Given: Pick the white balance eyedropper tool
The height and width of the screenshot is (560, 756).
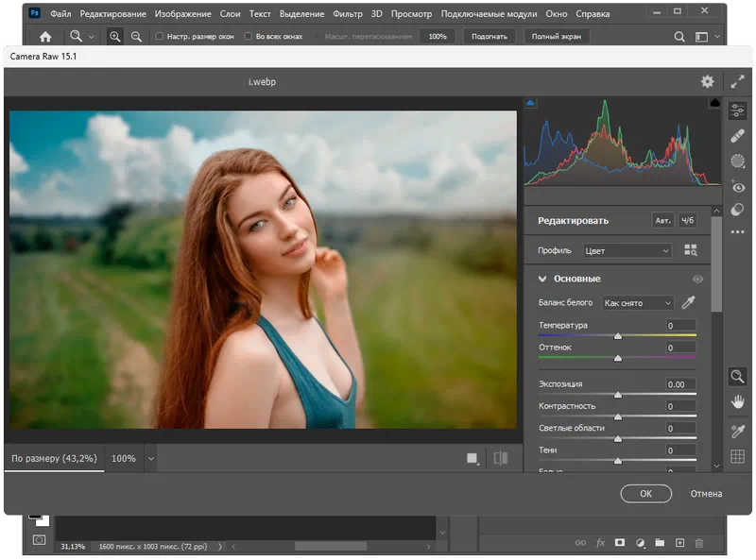Looking at the screenshot, I should [x=688, y=302].
